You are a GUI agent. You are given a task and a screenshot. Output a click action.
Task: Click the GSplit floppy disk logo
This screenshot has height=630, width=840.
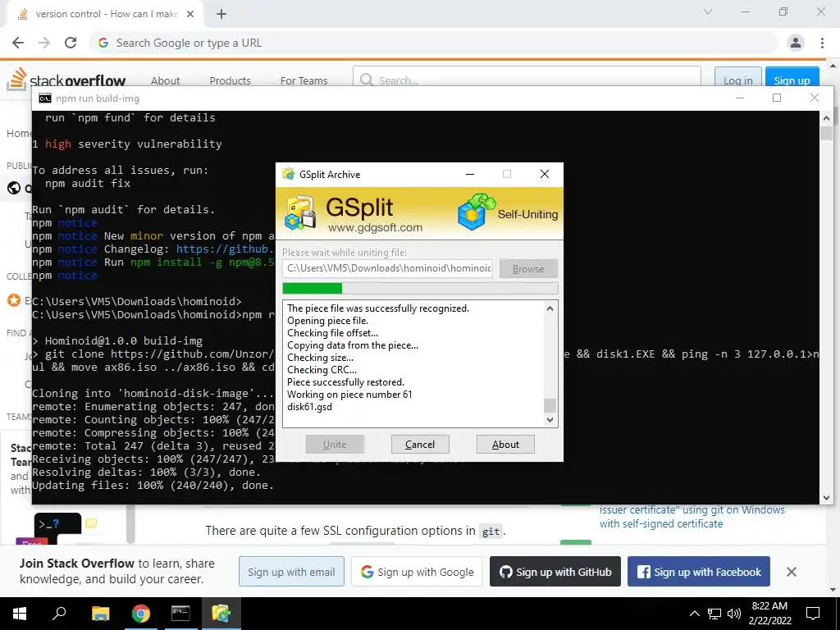point(300,212)
